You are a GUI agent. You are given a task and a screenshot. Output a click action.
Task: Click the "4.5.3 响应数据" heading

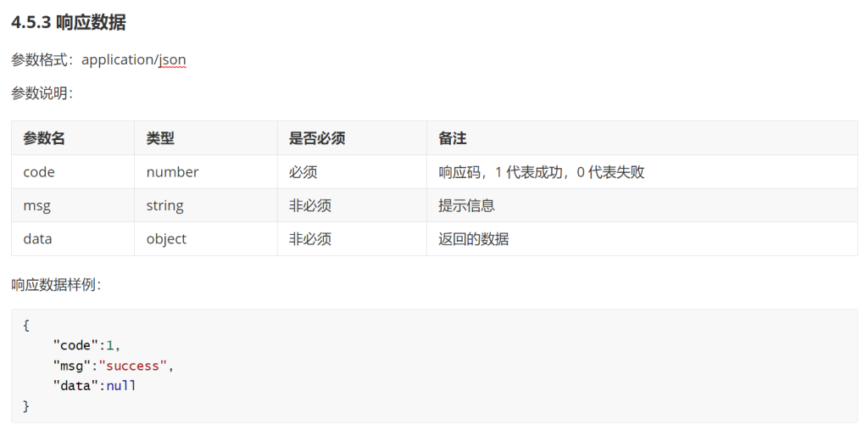[69, 23]
